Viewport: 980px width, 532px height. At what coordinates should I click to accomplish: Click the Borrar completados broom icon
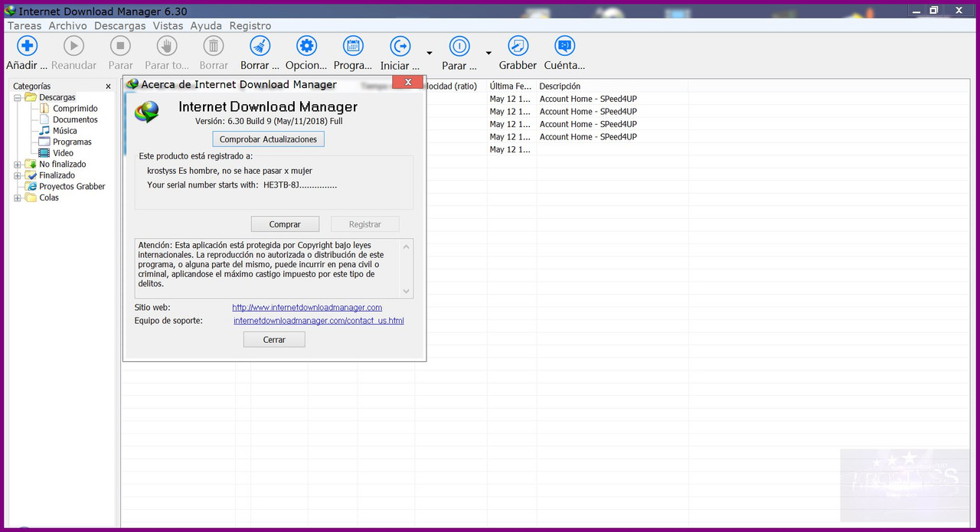tap(260, 46)
